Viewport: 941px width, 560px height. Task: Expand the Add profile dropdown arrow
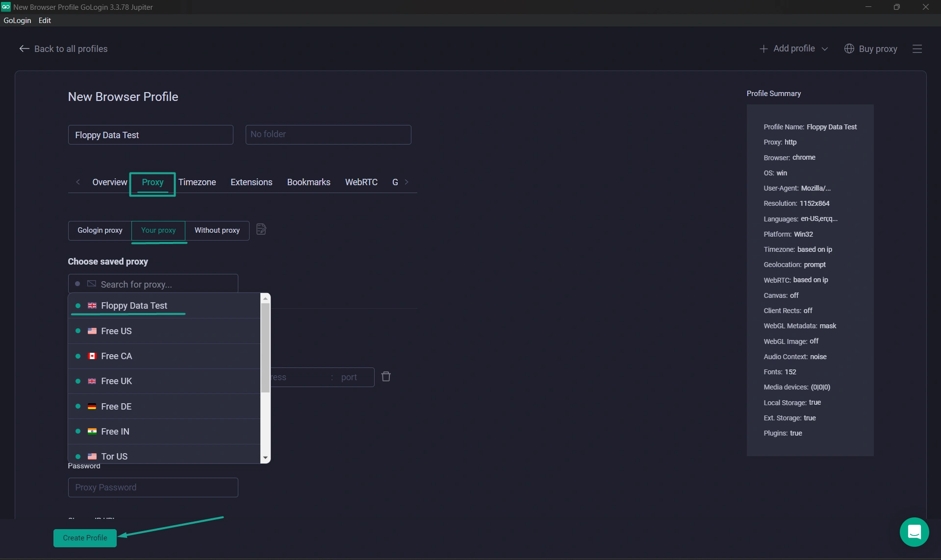click(825, 49)
